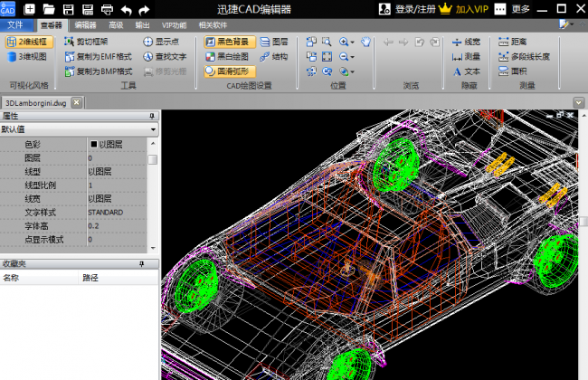588x380 pixels.
Task: Print the drawing with the printer icon
Action: point(108,9)
